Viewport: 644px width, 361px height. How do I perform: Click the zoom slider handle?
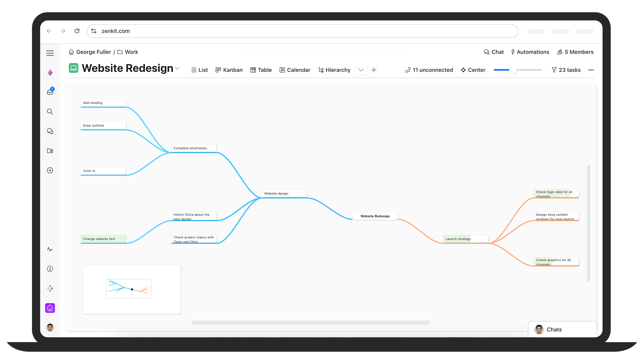click(513, 70)
